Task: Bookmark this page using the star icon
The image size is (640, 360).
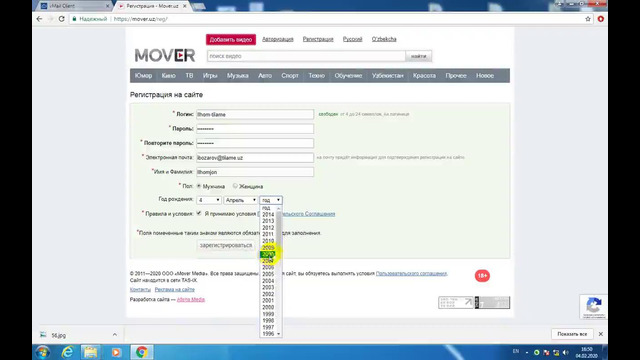Action: tap(588, 19)
